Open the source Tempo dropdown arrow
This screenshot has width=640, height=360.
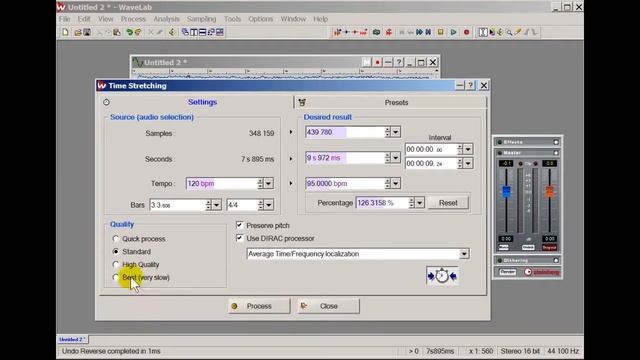[x=269, y=184]
